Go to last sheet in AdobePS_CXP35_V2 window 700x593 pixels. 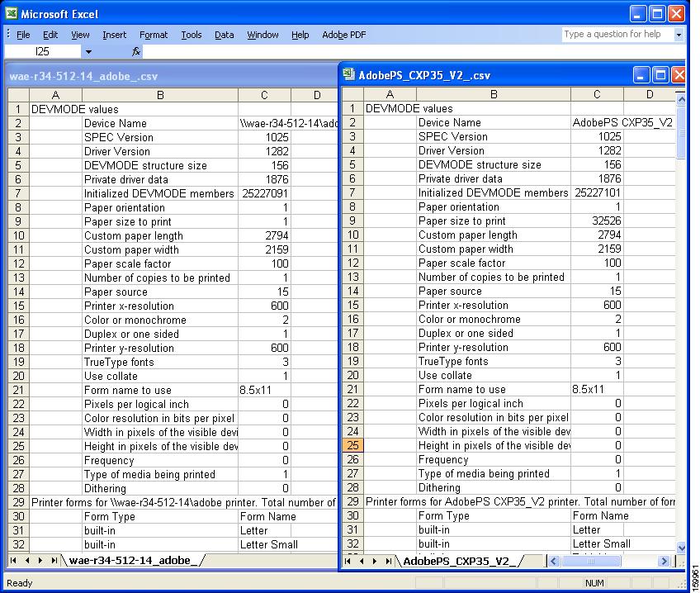coord(389,561)
